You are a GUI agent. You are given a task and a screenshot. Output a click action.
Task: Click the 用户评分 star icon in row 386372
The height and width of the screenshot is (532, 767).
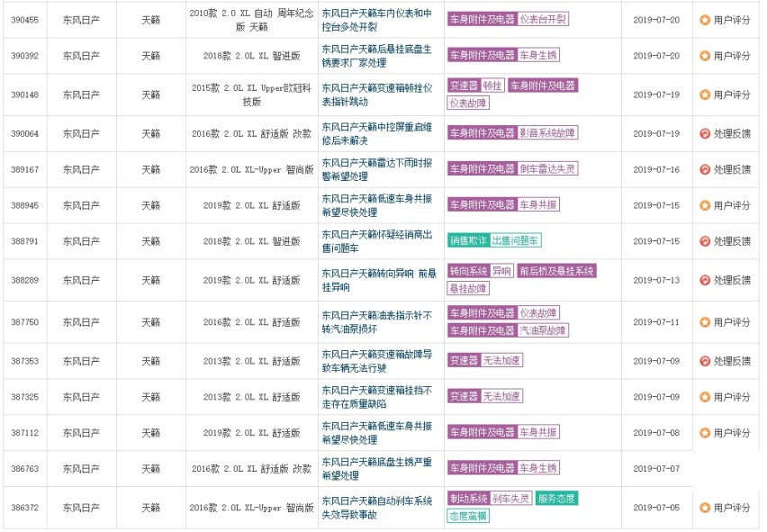pos(704,508)
